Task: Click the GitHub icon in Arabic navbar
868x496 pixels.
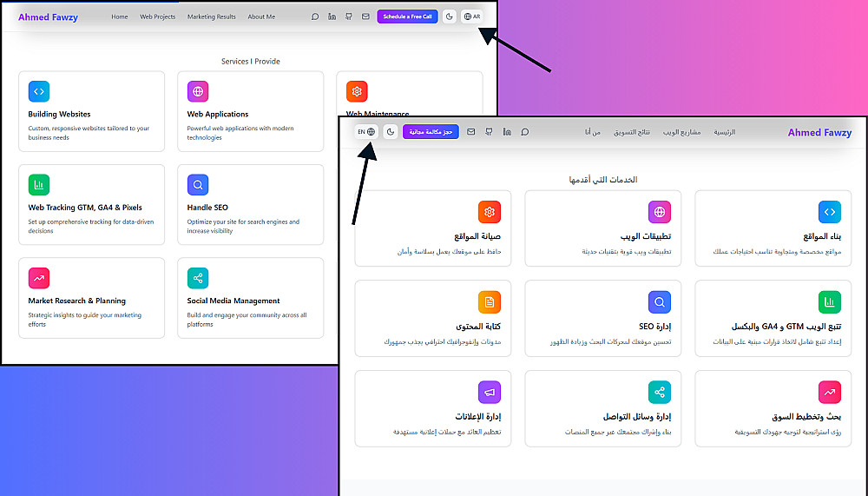Action: click(489, 132)
